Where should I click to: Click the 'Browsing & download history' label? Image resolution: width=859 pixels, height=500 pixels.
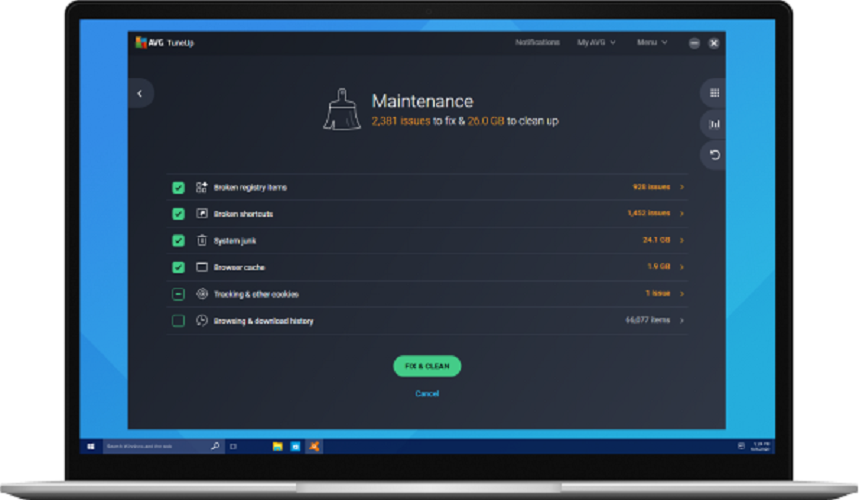pos(264,321)
